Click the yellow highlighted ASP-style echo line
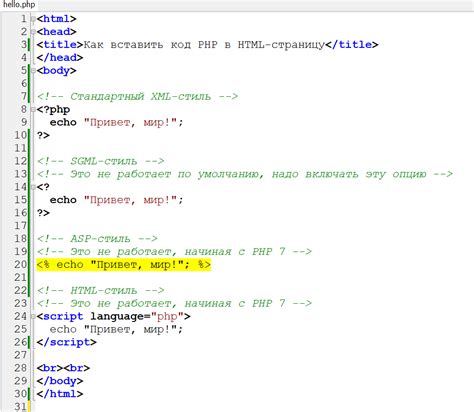The image size is (474, 412). pos(124,265)
